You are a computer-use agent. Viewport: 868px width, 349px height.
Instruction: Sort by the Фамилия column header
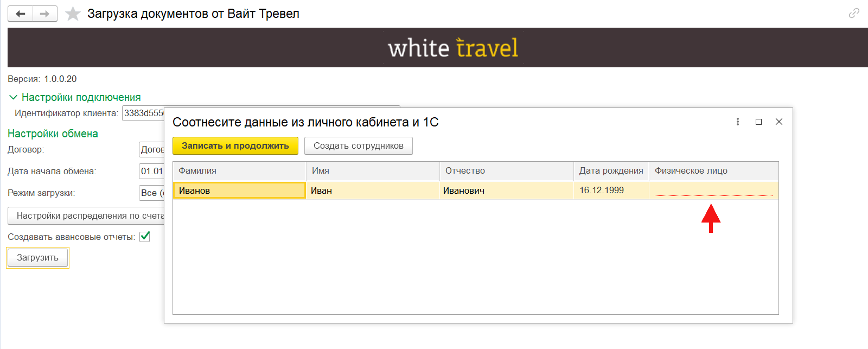(x=239, y=171)
